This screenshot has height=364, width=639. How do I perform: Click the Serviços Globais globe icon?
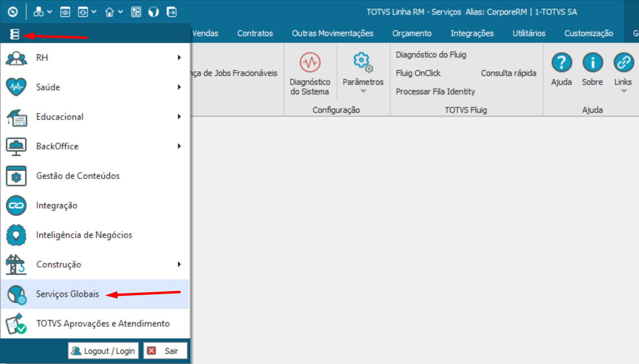[16, 294]
